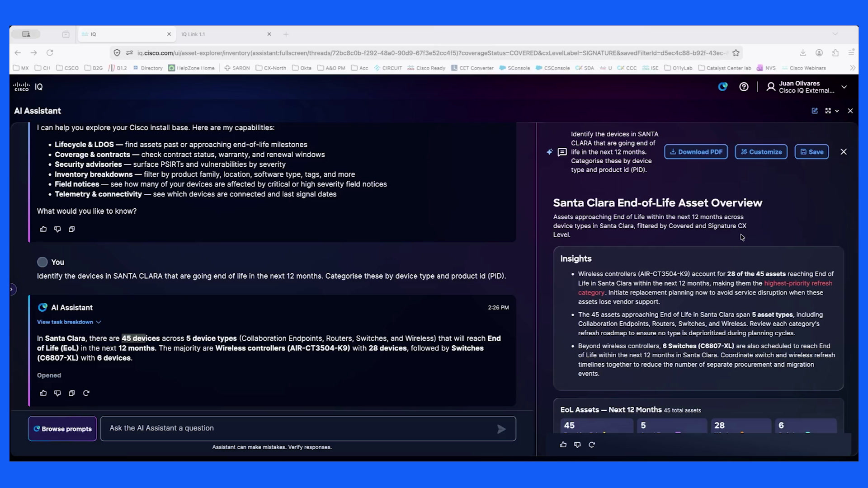Screen dimensions: 868x488
Task: Open the Cisco Webinars bookmark
Action: [803, 68]
